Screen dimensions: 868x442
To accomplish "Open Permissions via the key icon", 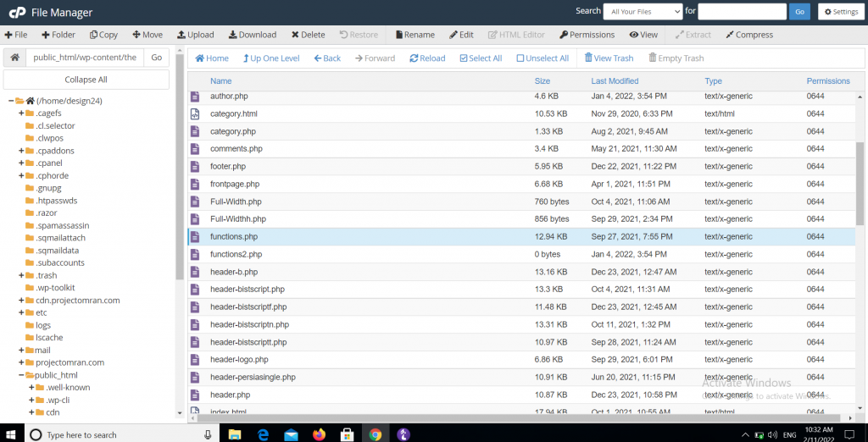I will pyautogui.click(x=564, y=35).
